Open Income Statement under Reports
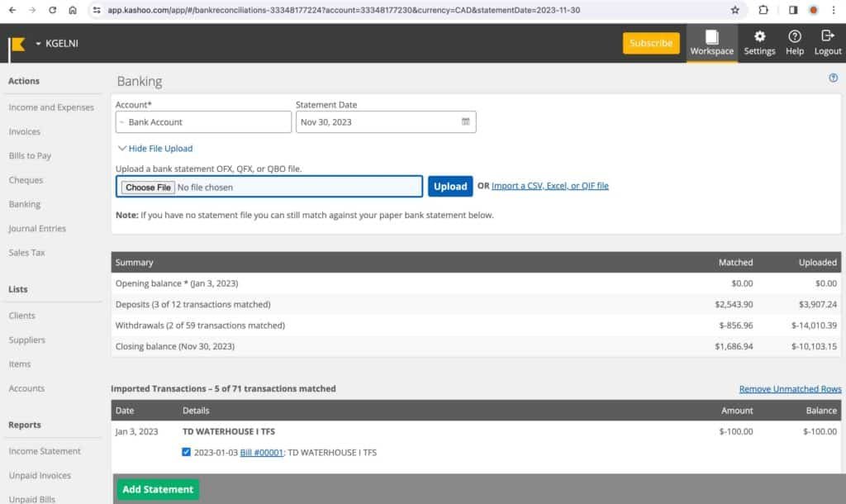846x504 pixels. pos(43,451)
